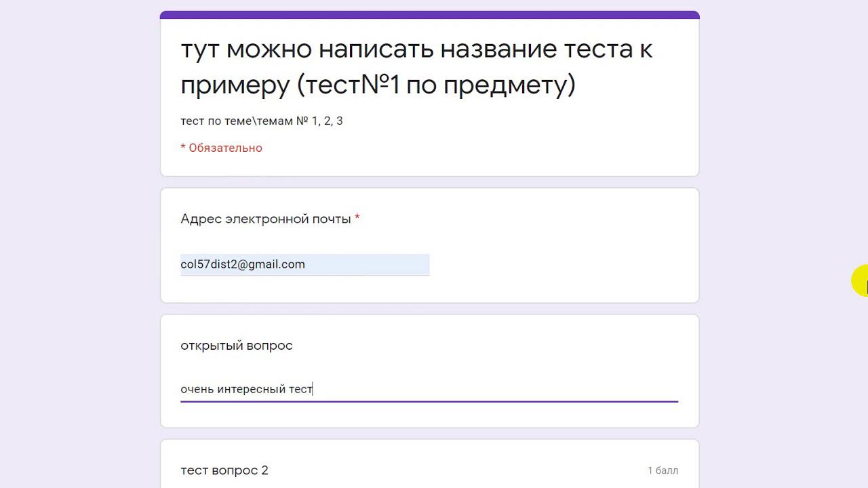Click the "1 балл" points label
The image size is (868, 488).
click(663, 470)
